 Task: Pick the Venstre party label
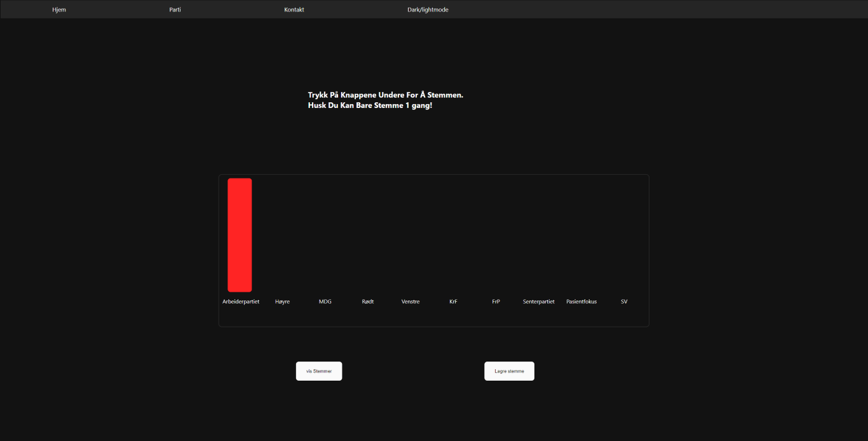click(x=410, y=302)
